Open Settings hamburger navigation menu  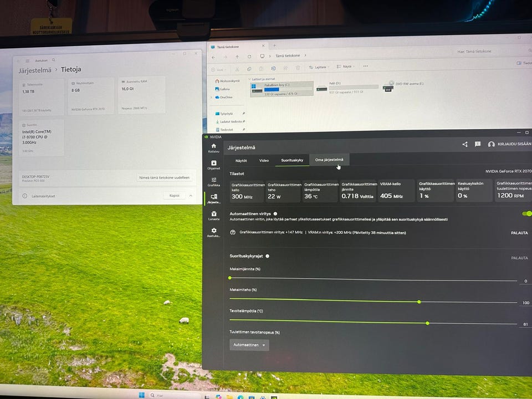28,61
